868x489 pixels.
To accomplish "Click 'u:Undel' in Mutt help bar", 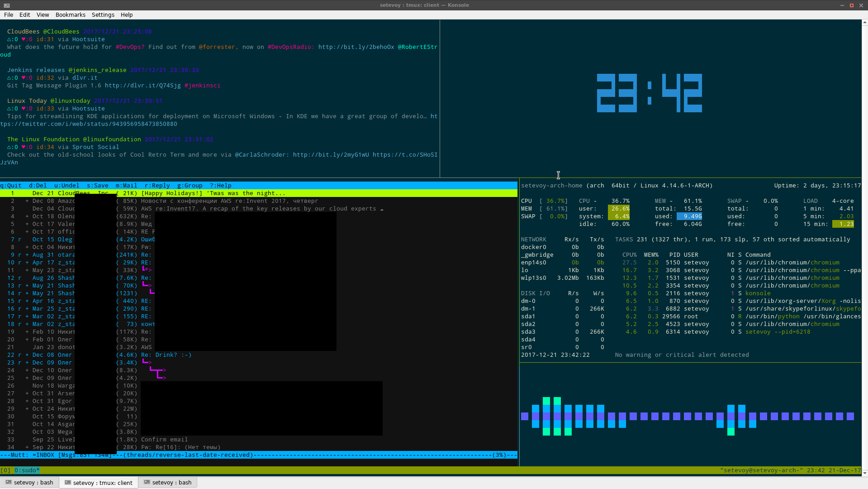I will pos(66,185).
